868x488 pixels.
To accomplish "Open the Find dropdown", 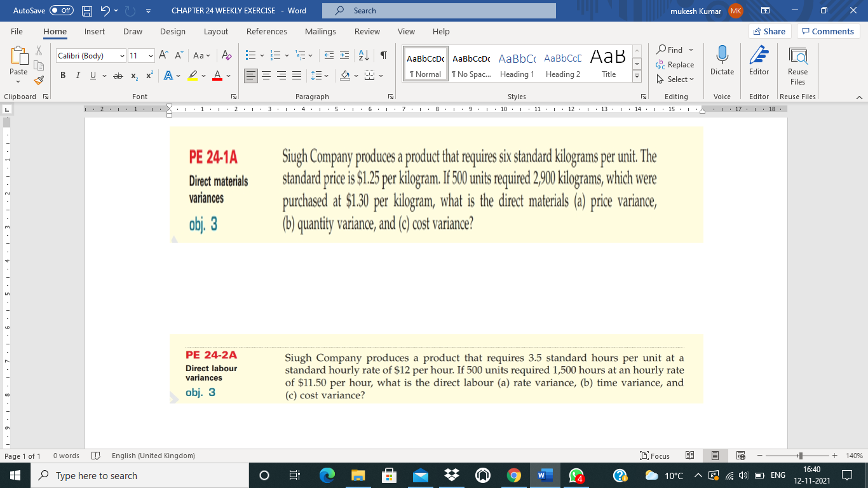I will point(691,50).
